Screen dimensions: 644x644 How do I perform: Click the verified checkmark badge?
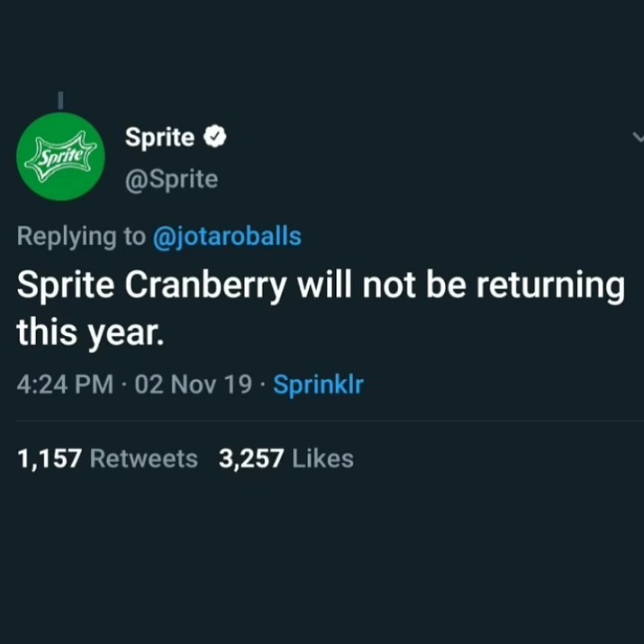tap(215, 136)
